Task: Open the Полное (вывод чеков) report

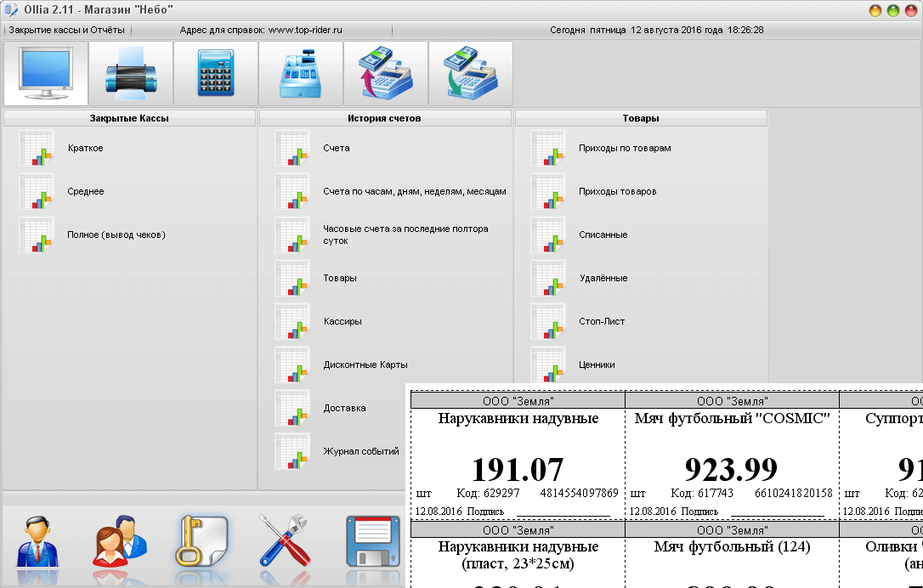Action: point(116,235)
